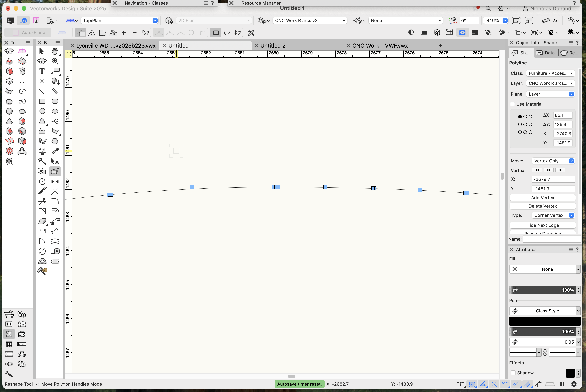This screenshot has width=586, height=392.
Task: Select the Pan hand tool
Action: coord(54,51)
